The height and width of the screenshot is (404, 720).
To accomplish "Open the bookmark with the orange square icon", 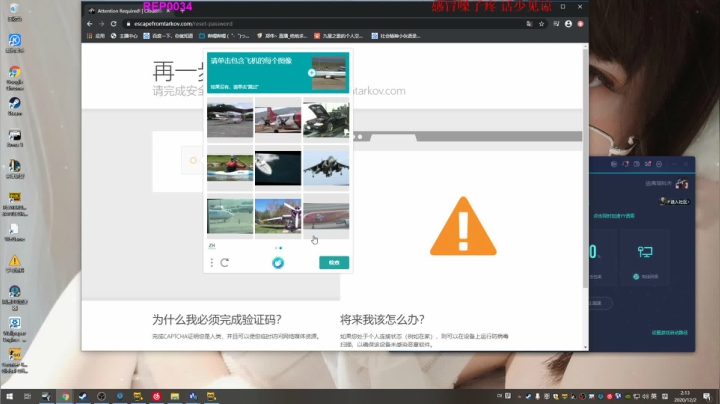I will pyautogui.click(x=338, y=36).
